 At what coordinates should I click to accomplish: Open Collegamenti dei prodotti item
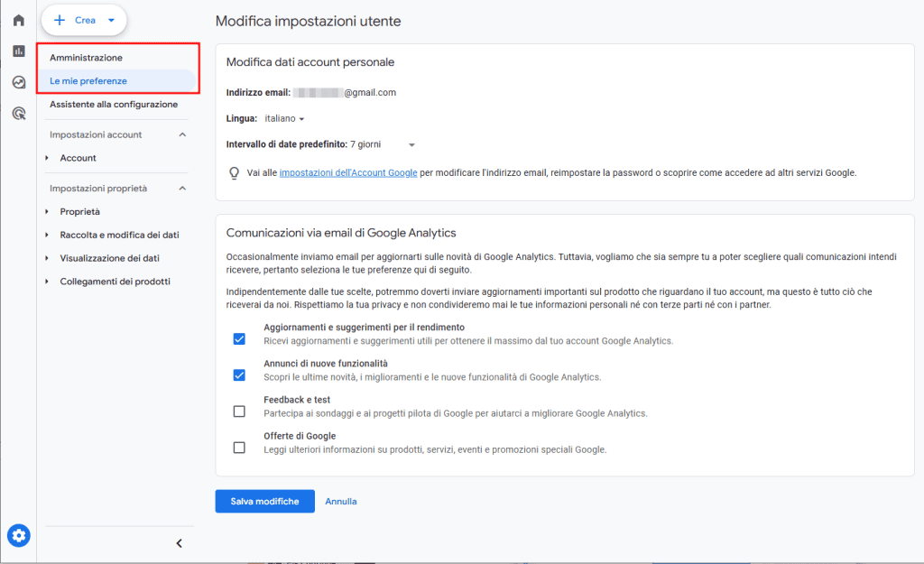[115, 282]
